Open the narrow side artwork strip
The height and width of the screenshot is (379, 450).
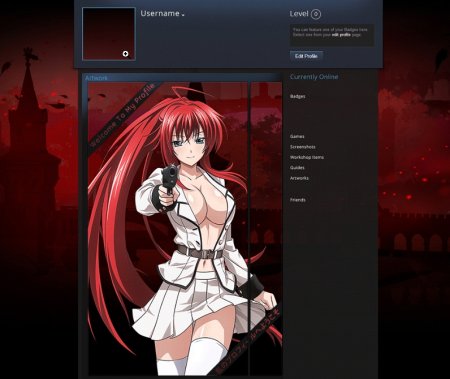coord(266,229)
